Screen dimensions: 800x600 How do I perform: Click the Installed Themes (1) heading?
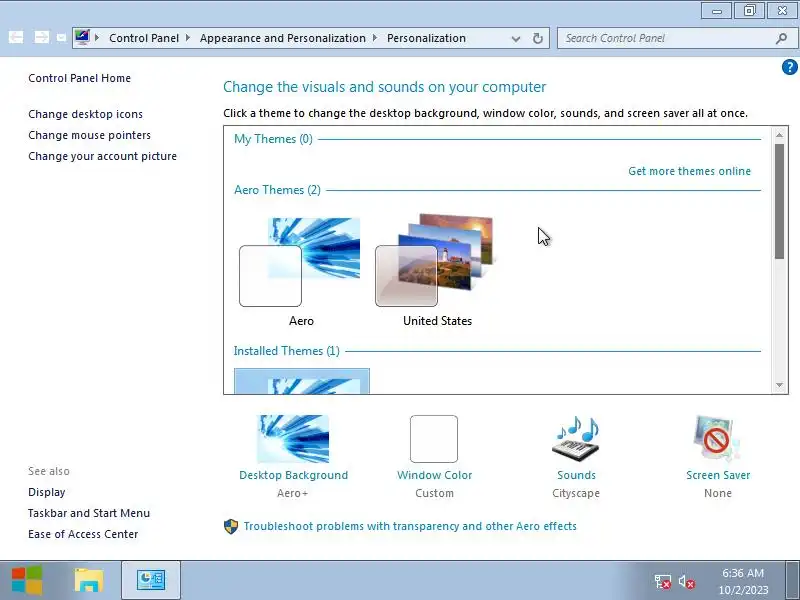tap(287, 351)
